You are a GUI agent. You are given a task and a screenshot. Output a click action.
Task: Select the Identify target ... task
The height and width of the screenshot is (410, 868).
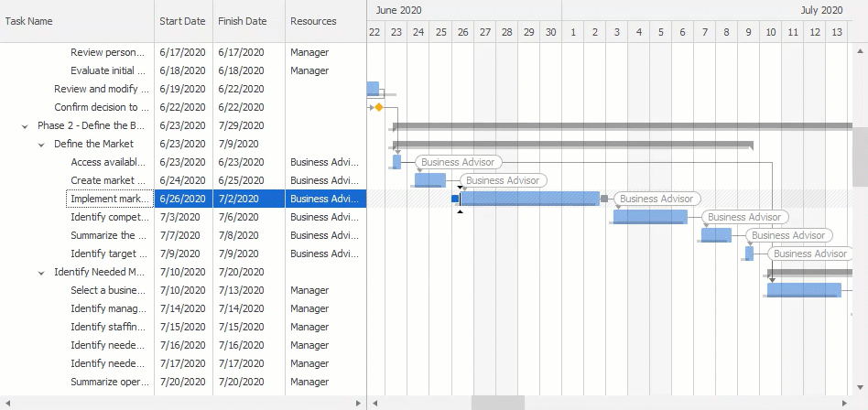click(108, 254)
